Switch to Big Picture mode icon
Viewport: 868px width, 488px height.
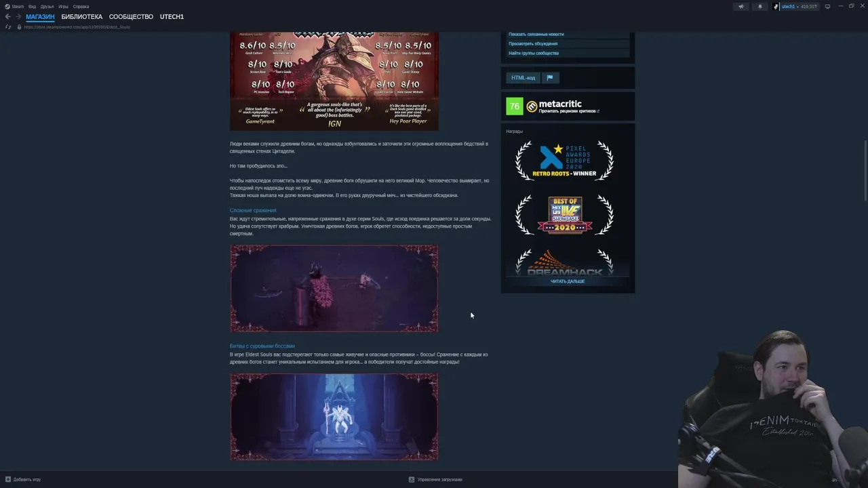(x=827, y=6)
